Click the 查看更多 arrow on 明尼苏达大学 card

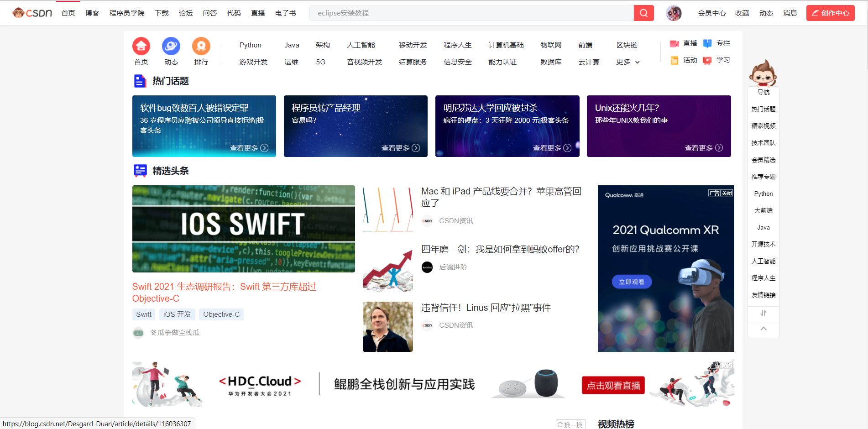click(x=567, y=148)
